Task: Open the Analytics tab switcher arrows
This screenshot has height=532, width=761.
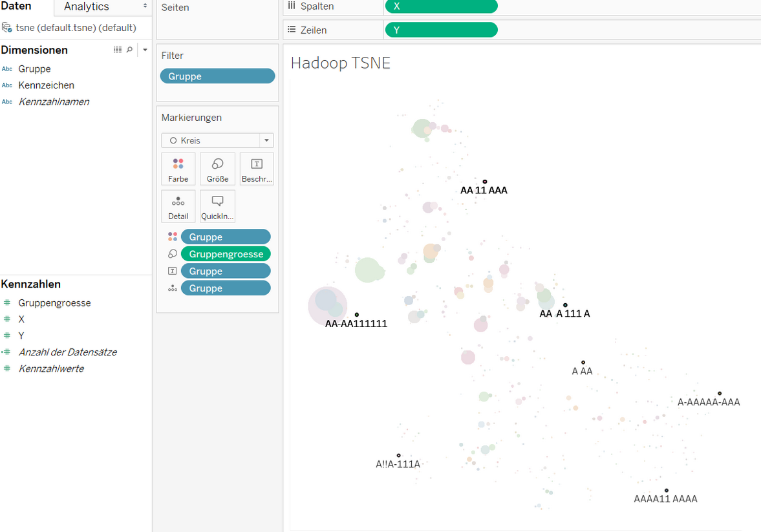Action: (x=145, y=6)
